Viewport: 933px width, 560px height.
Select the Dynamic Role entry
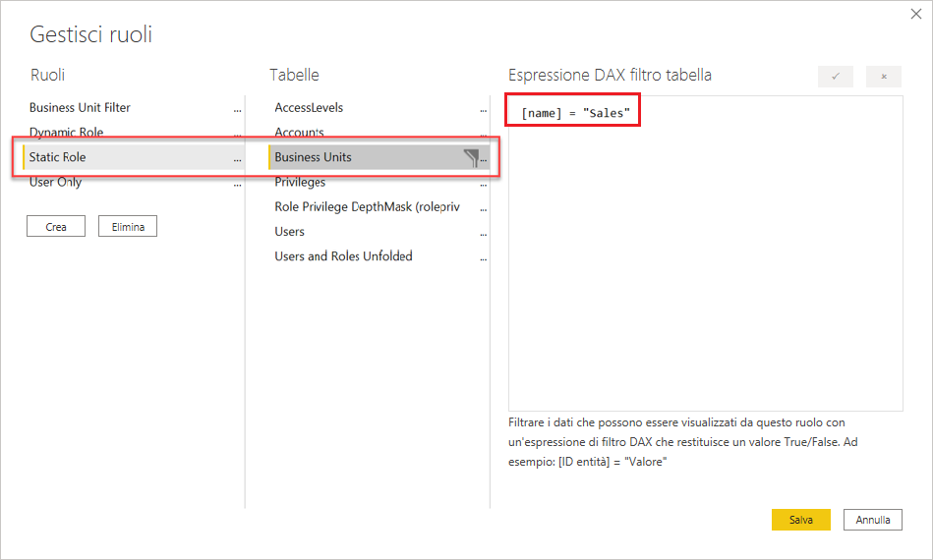pyautogui.click(x=66, y=133)
